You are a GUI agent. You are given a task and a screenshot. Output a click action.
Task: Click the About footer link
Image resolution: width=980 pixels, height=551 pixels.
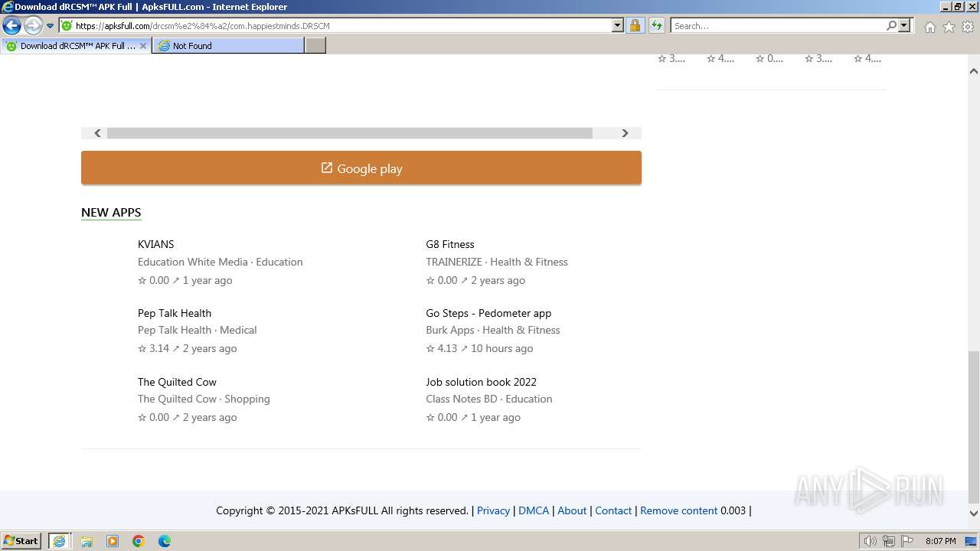click(572, 510)
